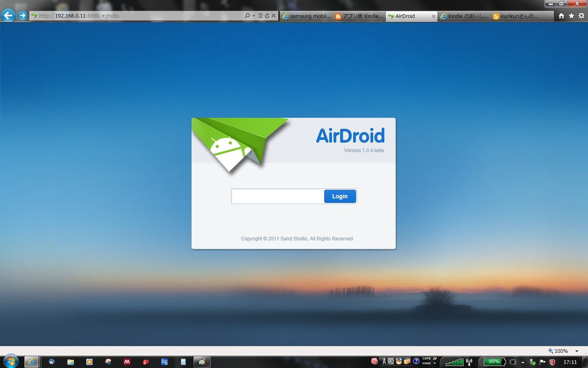The height and width of the screenshot is (368, 588).
Task: Open the Paint taskbar icon
Action: 202,362
